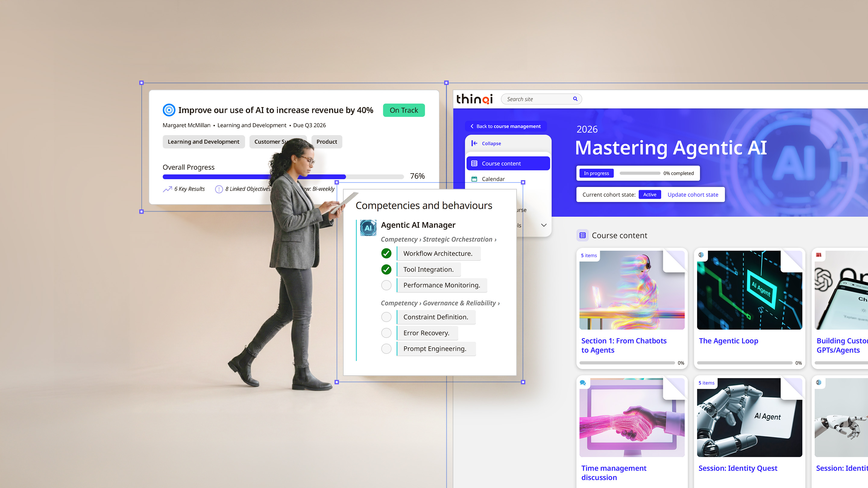This screenshot has height=488, width=868.
Task: Select Course content in the navigation menu
Action: tap(502, 163)
